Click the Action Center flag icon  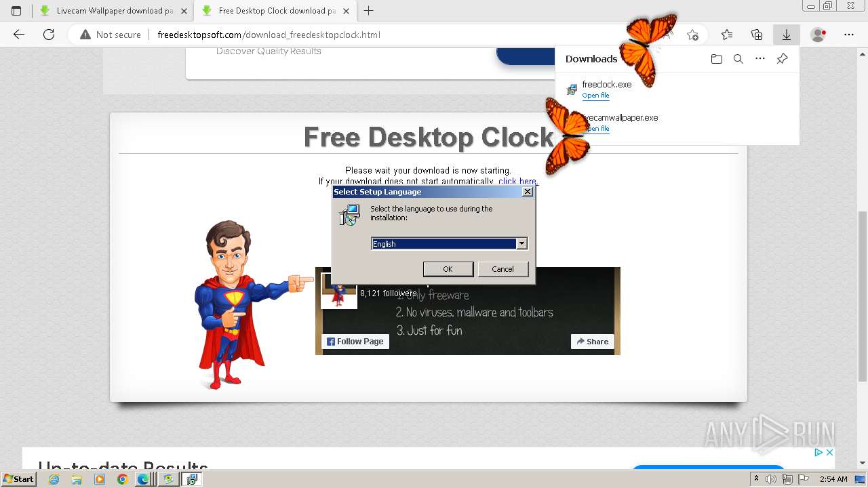(x=803, y=479)
